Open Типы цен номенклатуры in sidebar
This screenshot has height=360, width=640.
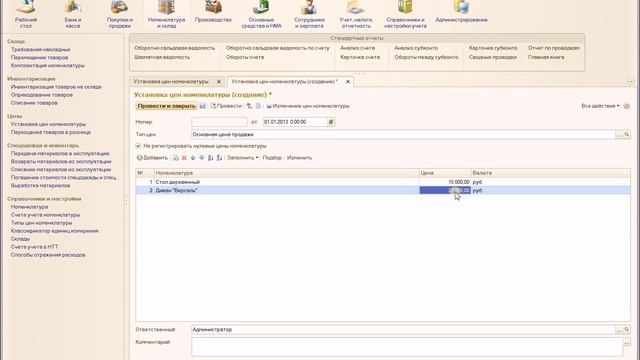coord(41,223)
